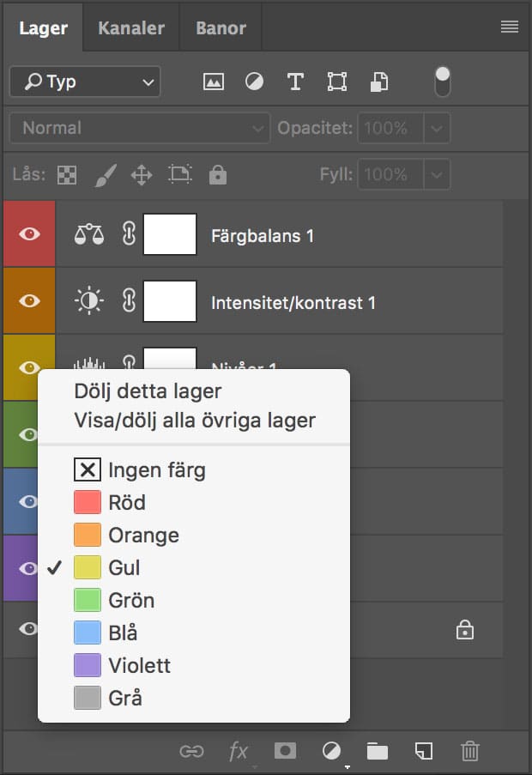Open the Typ filter dropdown
The height and width of the screenshot is (775, 532).
(x=85, y=82)
